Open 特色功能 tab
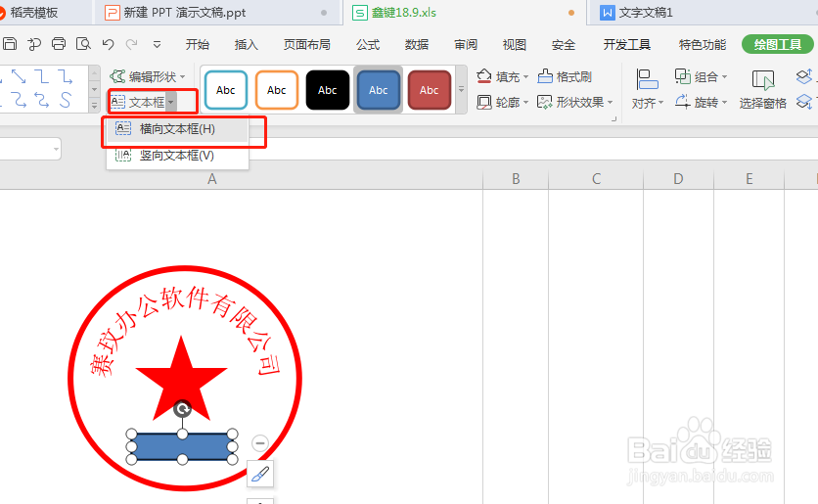Image resolution: width=818 pixels, height=504 pixels. (703, 45)
